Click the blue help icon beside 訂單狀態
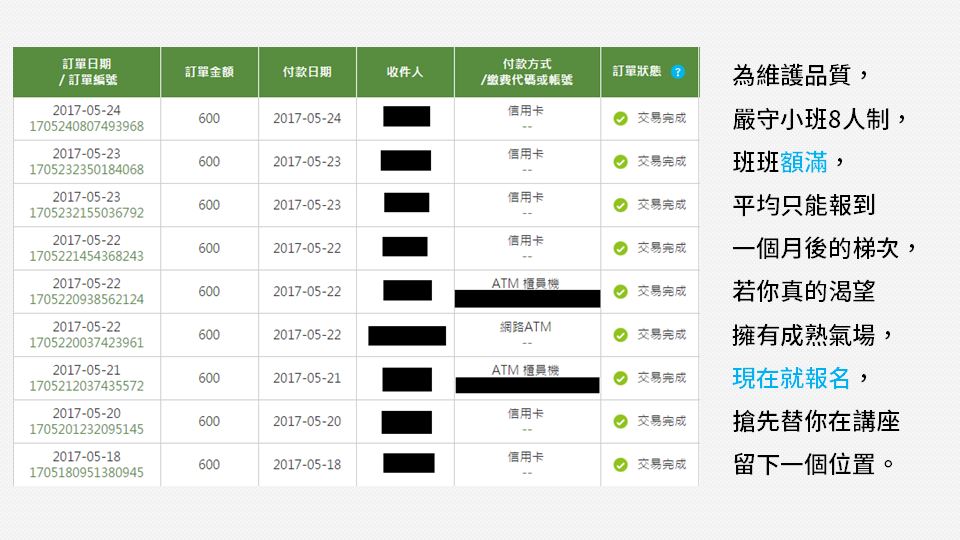960x540 pixels. point(679,72)
